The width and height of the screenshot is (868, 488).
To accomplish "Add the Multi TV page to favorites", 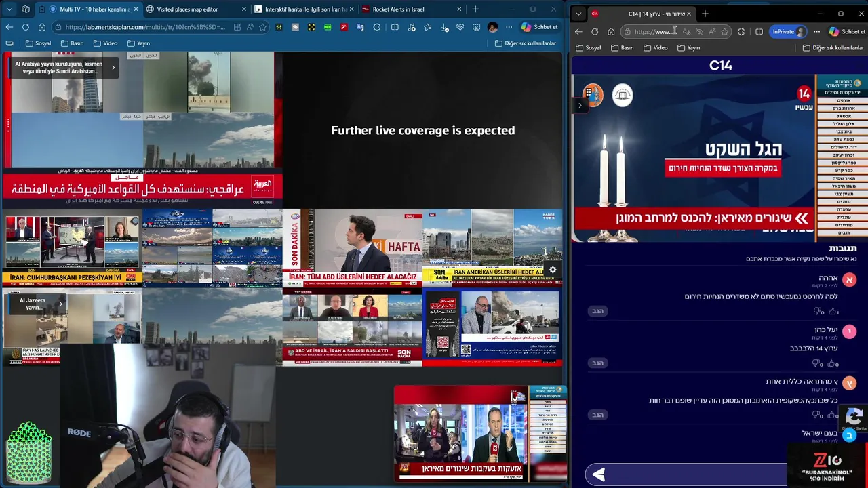I will coord(262,27).
